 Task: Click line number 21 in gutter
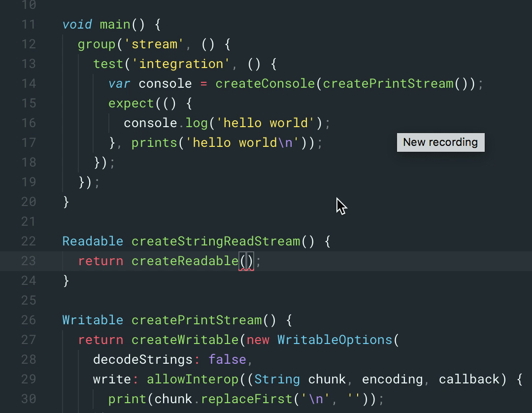click(x=29, y=222)
